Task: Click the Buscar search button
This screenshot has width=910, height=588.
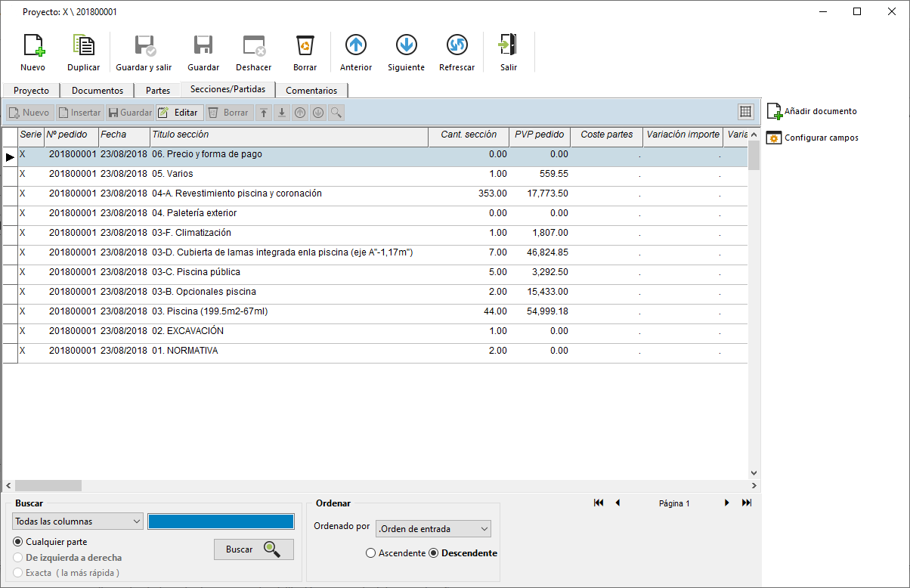Action: pos(254,549)
